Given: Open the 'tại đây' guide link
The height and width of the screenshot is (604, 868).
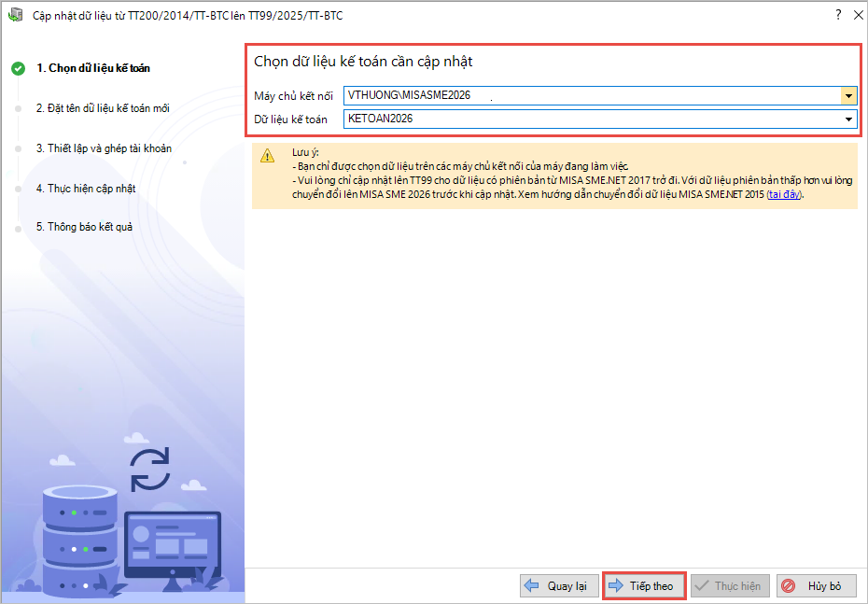Looking at the screenshot, I should [x=783, y=194].
